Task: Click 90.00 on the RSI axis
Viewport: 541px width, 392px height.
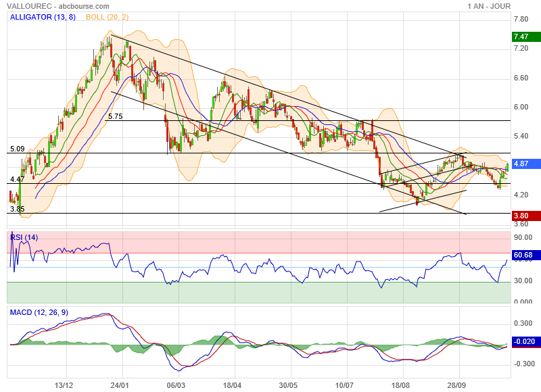Action: click(523, 237)
